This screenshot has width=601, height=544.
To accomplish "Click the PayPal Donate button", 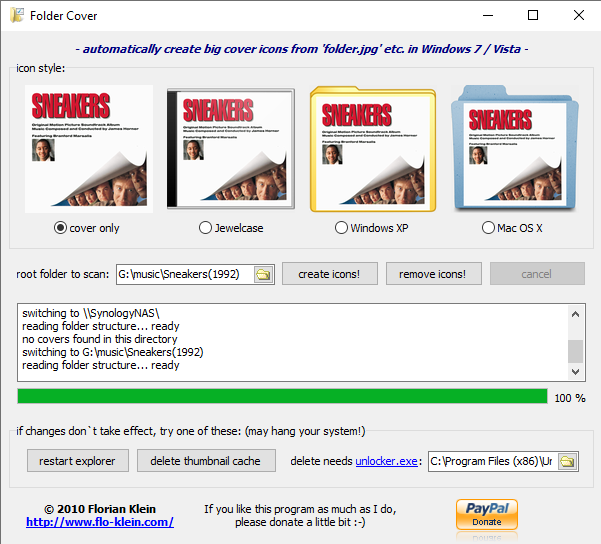I will (x=487, y=514).
